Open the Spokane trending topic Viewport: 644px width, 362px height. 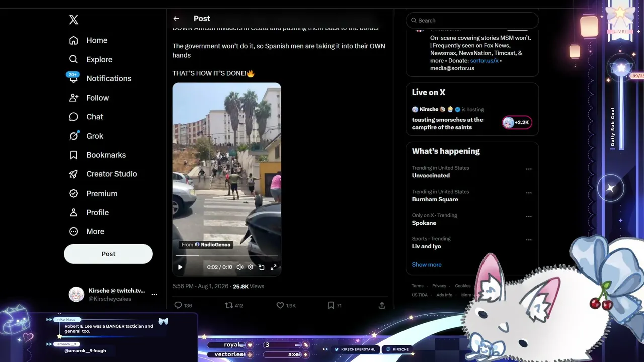[424, 223]
